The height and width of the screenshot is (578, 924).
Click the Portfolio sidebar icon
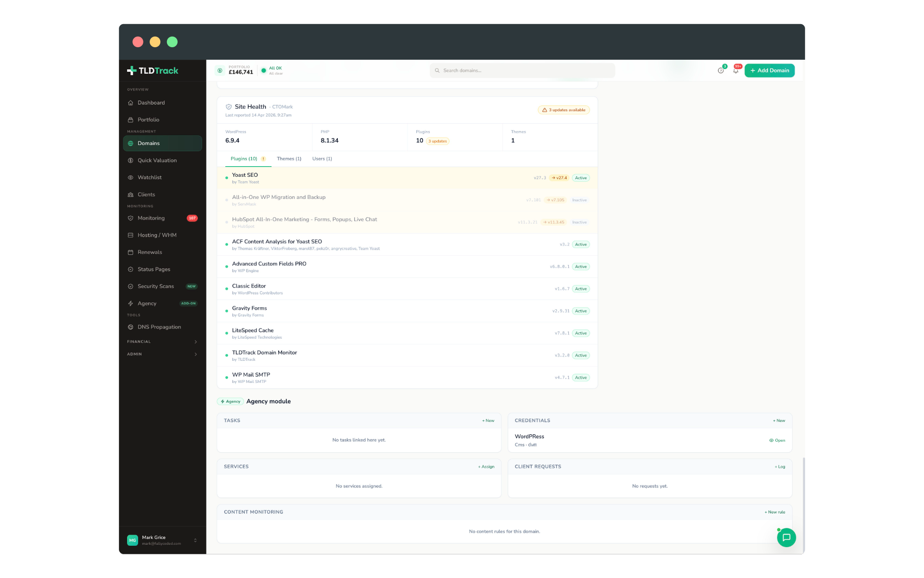(130, 120)
